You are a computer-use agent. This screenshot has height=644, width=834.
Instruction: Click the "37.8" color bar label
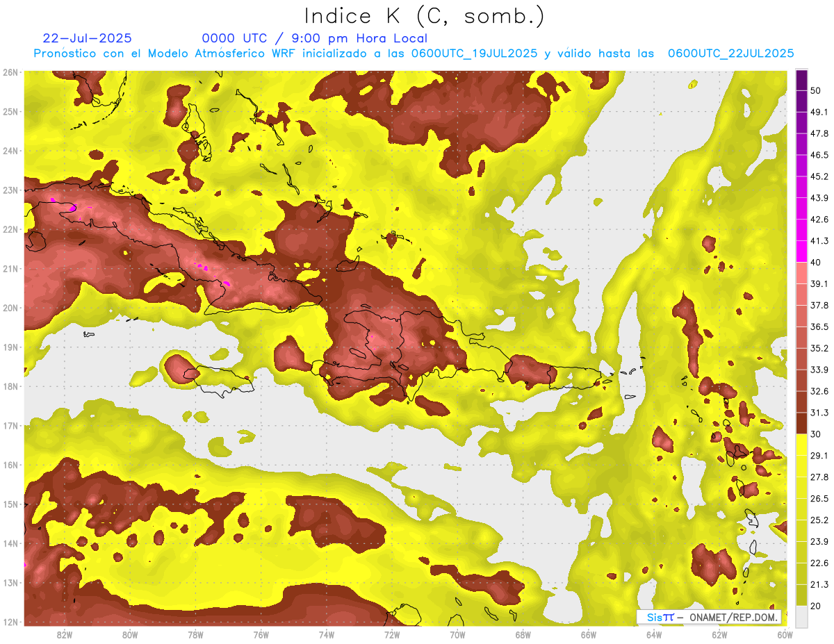click(x=819, y=305)
